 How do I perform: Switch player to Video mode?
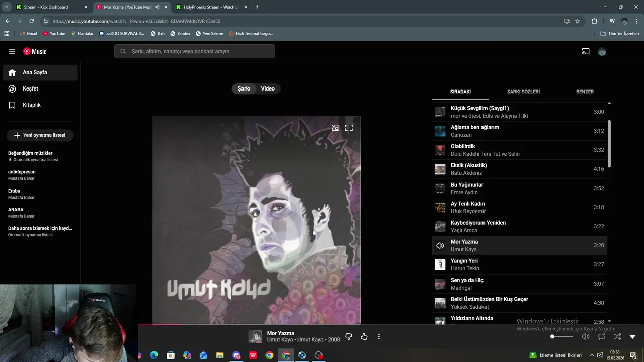click(x=268, y=88)
